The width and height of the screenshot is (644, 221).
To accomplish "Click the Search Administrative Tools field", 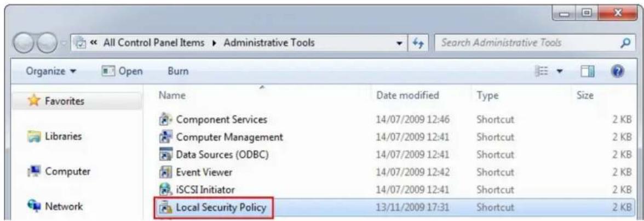I will pyautogui.click(x=530, y=42).
